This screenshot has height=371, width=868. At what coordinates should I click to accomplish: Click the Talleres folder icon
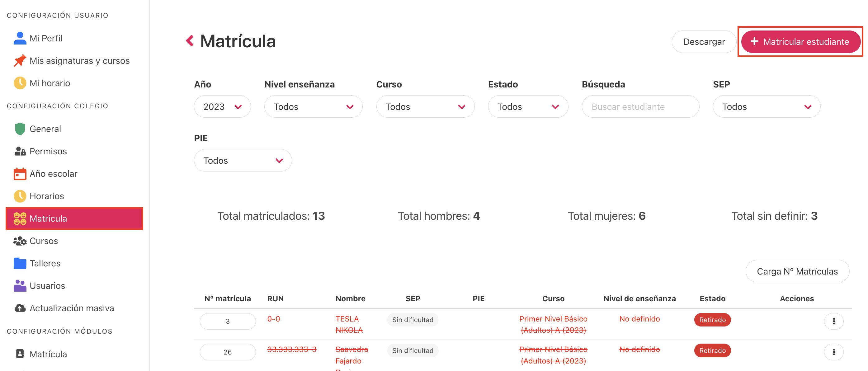click(x=20, y=263)
